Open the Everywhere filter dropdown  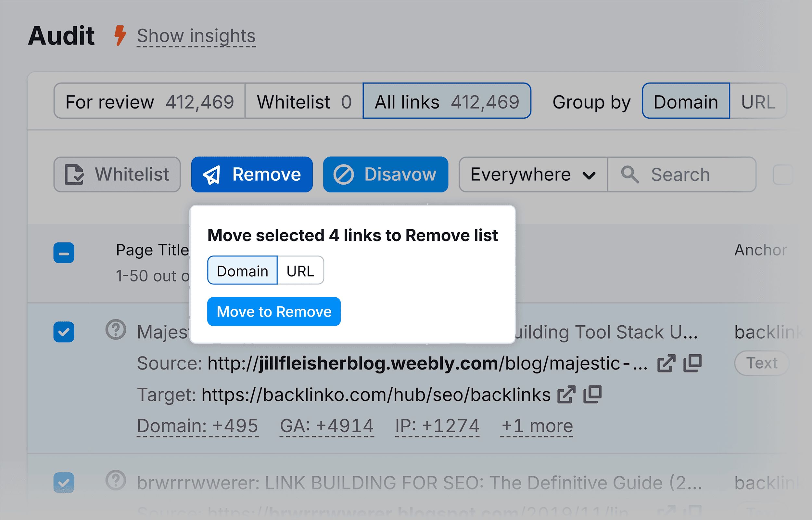(532, 175)
